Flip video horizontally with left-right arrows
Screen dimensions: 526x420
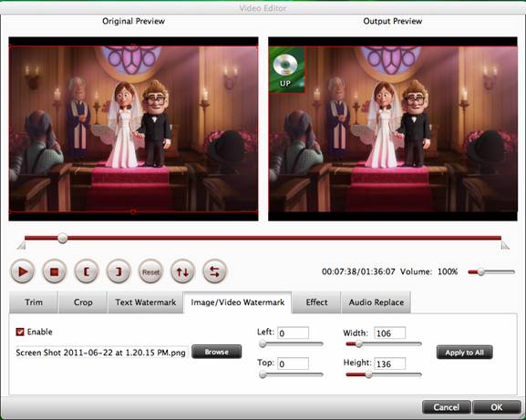click(215, 271)
